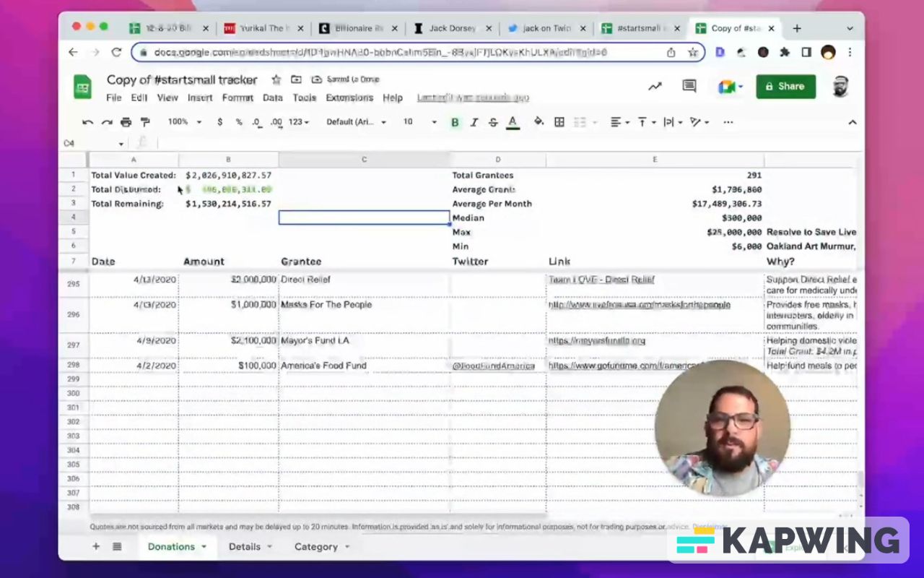Screen dimensions: 924x578
Task: Open the Extensions menu
Action: tap(349, 98)
